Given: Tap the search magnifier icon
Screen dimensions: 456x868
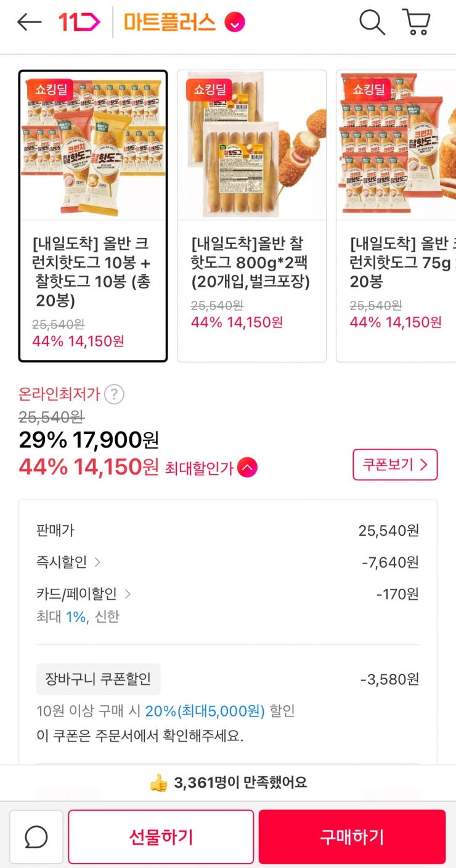Looking at the screenshot, I should pyautogui.click(x=372, y=23).
